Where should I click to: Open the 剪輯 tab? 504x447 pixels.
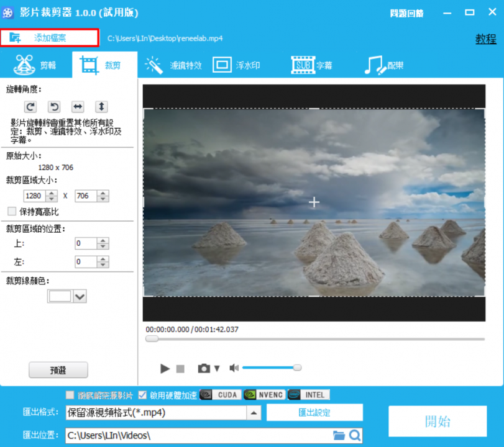35,65
